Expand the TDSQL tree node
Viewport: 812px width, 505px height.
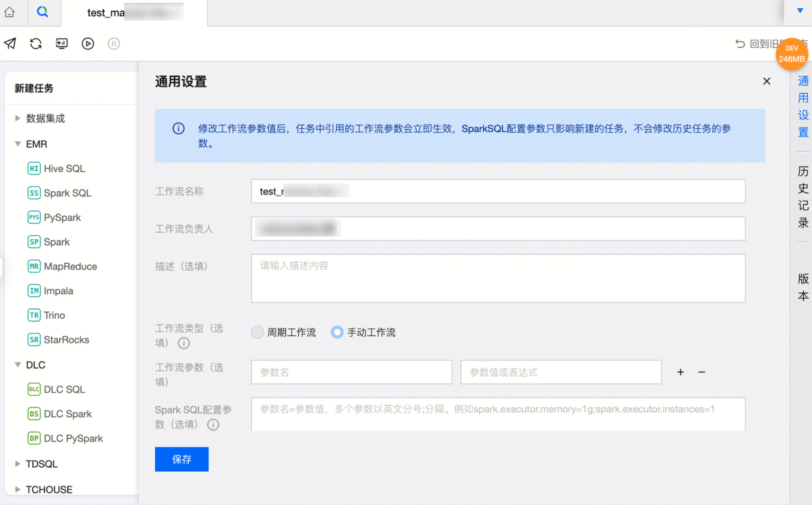pyautogui.click(x=18, y=464)
